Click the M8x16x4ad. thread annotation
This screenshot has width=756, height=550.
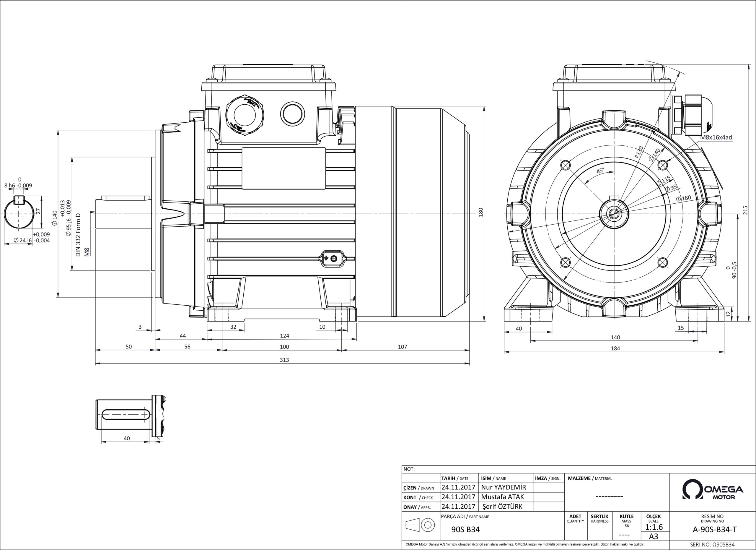click(x=717, y=137)
